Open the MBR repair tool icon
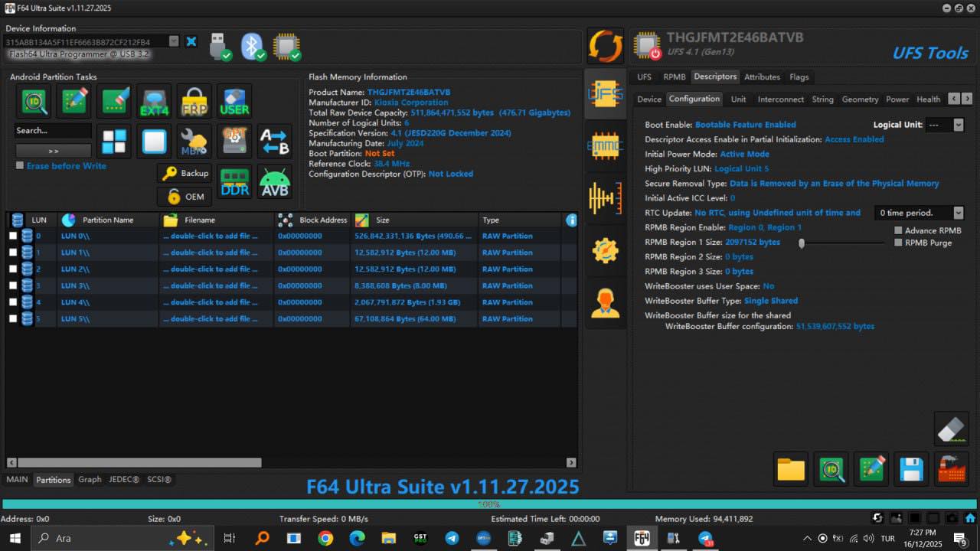The height and width of the screenshot is (551, 980). pyautogui.click(x=194, y=141)
